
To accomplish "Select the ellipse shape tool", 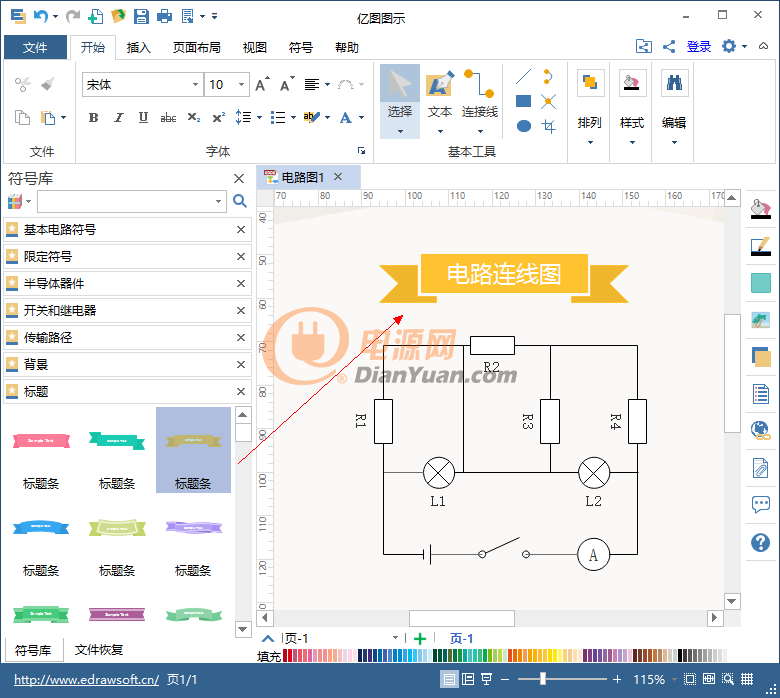I will click(523, 126).
